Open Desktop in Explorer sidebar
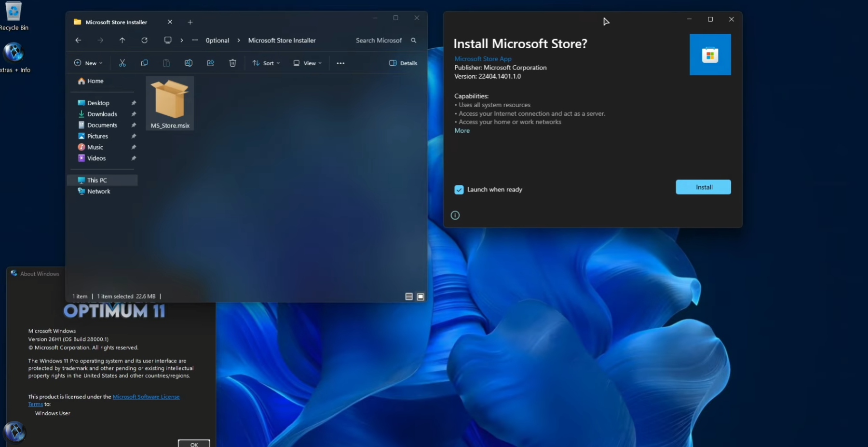Screen dimensions: 868x447 point(98,103)
